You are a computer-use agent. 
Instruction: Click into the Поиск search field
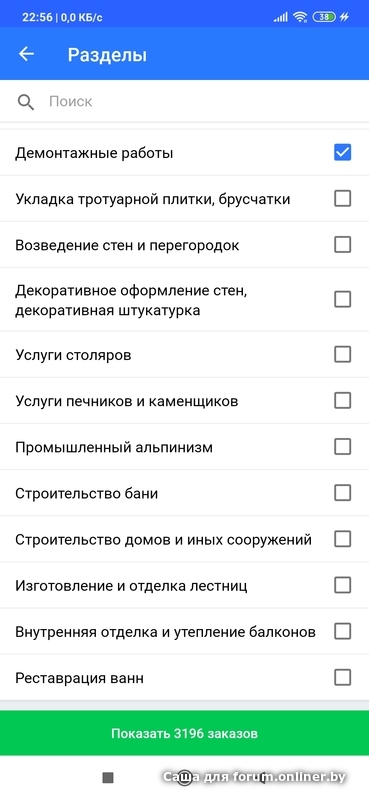[x=184, y=102]
